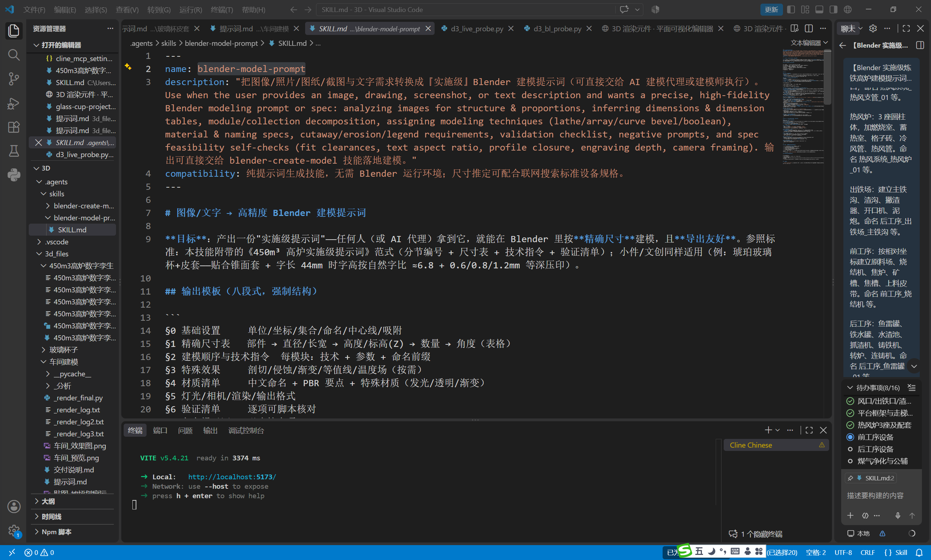Screen dimensions: 931x560
Task: Maximize the terminal panel size
Action: coord(809,430)
